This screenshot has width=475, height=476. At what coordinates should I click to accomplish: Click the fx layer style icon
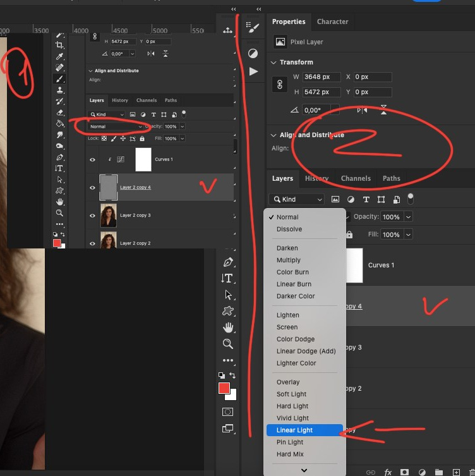tap(388, 472)
